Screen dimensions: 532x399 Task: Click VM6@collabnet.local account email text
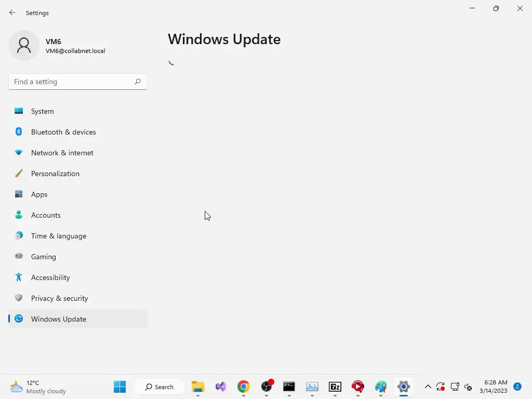click(75, 51)
